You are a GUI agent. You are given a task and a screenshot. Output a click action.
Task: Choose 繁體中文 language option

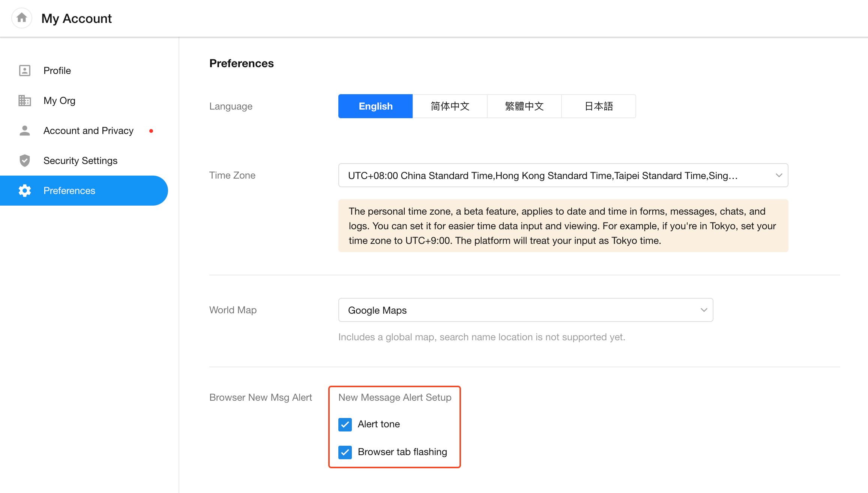(x=524, y=106)
